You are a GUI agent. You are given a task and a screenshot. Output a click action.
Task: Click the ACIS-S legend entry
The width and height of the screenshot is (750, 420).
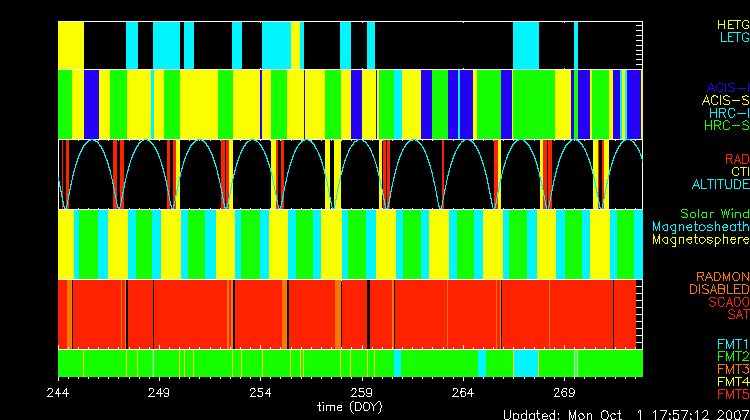[x=725, y=101]
